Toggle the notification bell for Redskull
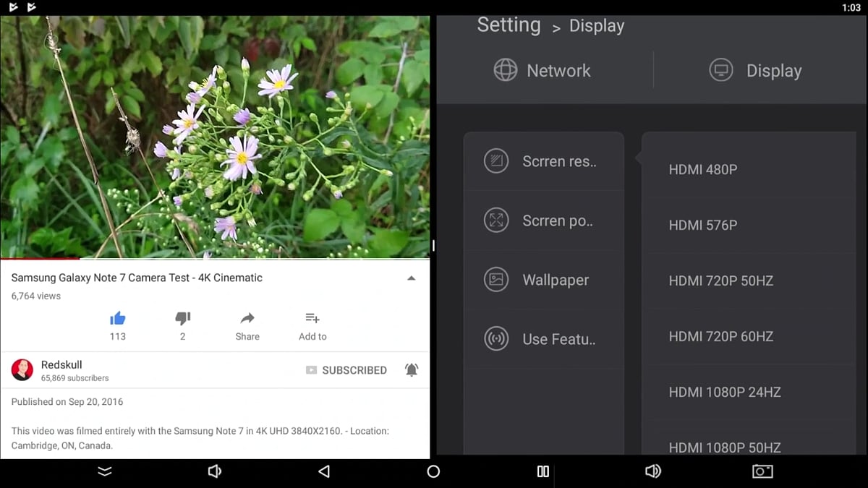This screenshot has height=488, width=868. (412, 370)
